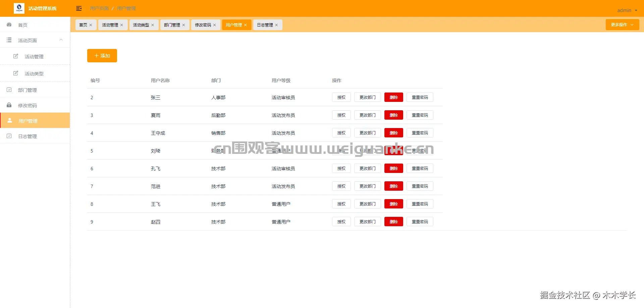This screenshot has height=308, width=644.
Task: Click 更改部门 for user 范进
Action: [368, 186]
